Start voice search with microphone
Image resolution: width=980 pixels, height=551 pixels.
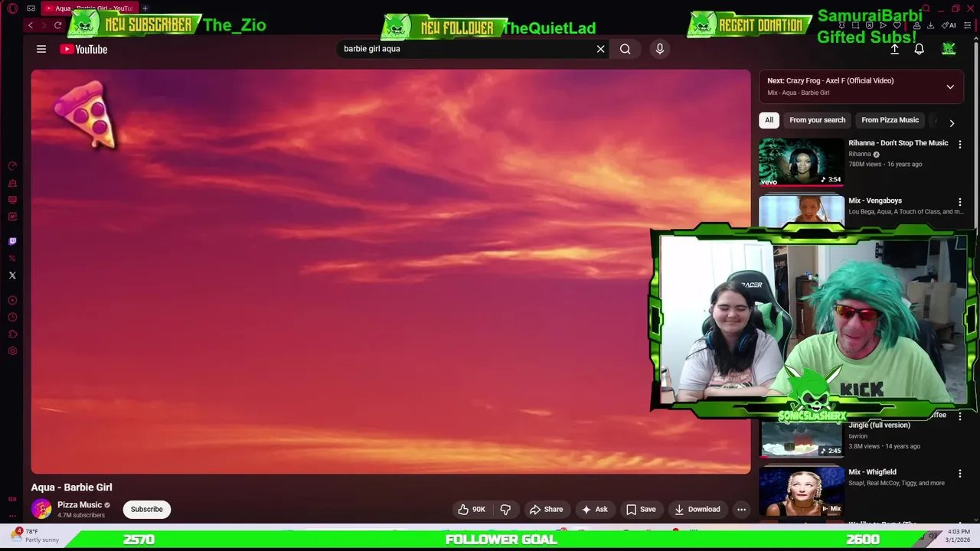(x=660, y=49)
